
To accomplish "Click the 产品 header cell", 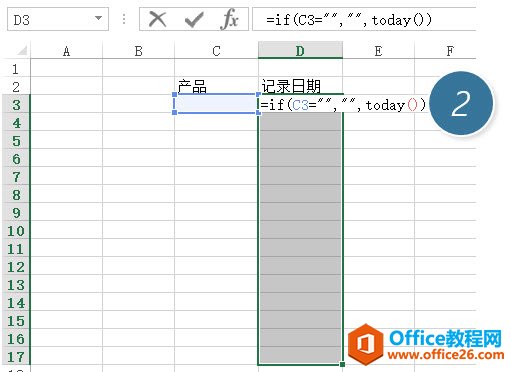I will 216,86.
